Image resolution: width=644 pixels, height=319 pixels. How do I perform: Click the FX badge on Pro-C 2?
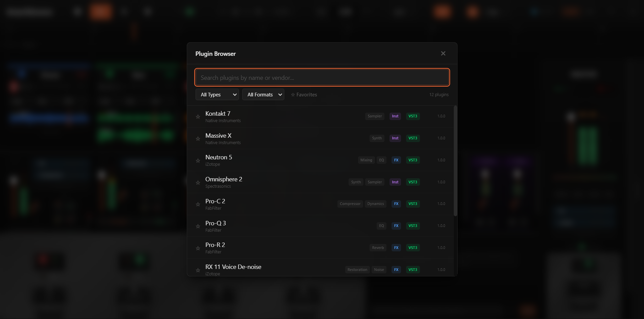pos(396,204)
